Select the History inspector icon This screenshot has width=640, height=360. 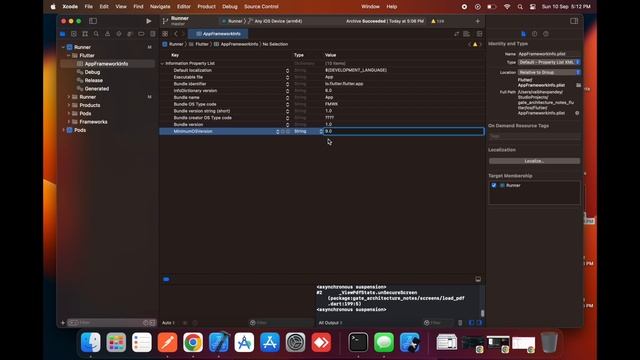[x=534, y=34]
